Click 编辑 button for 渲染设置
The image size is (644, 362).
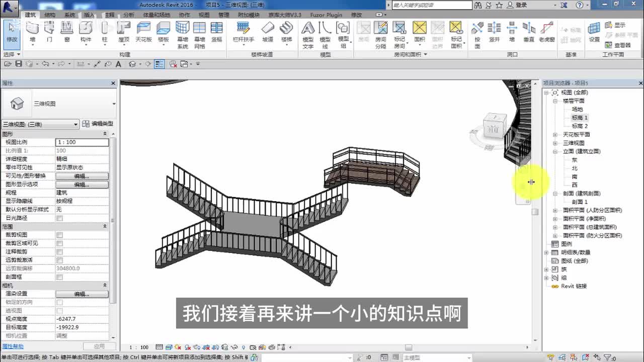tap(82, 294)
